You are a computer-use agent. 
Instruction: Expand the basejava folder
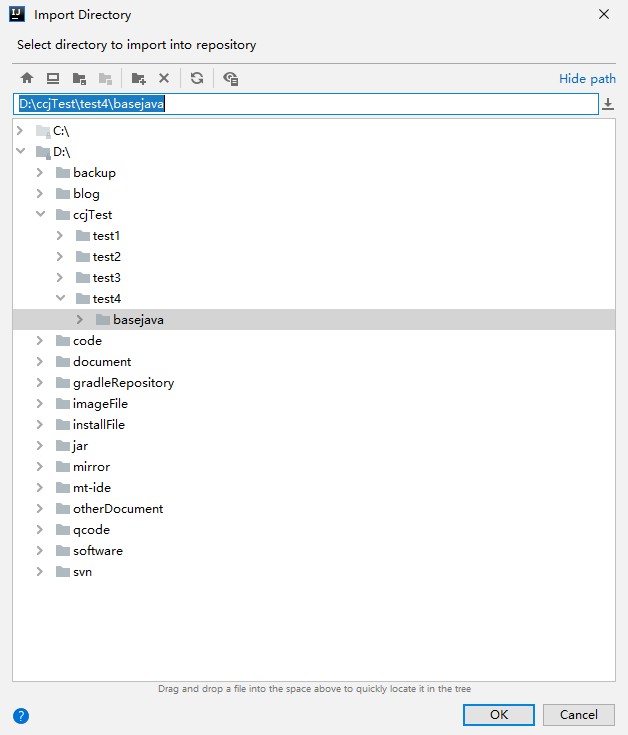click(80, 320)
